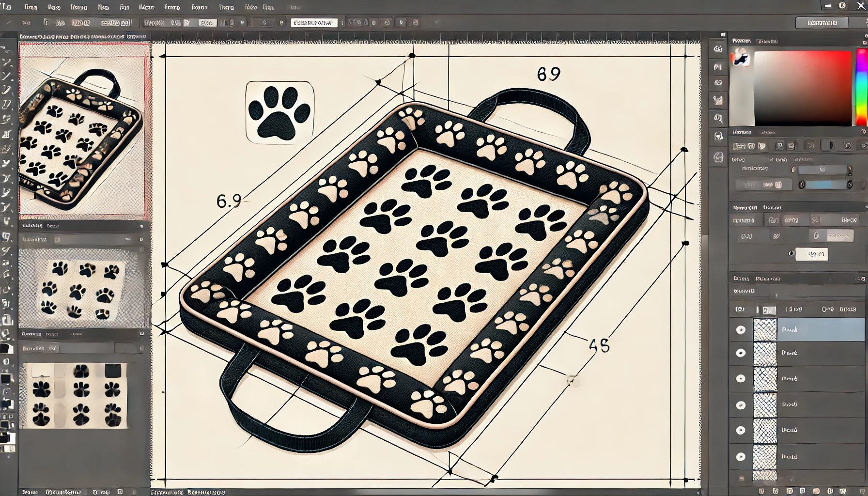The image size is (868, 496).
Task: Click the small icon at the layers panel top-right corner
Action: tap(862, 279)
